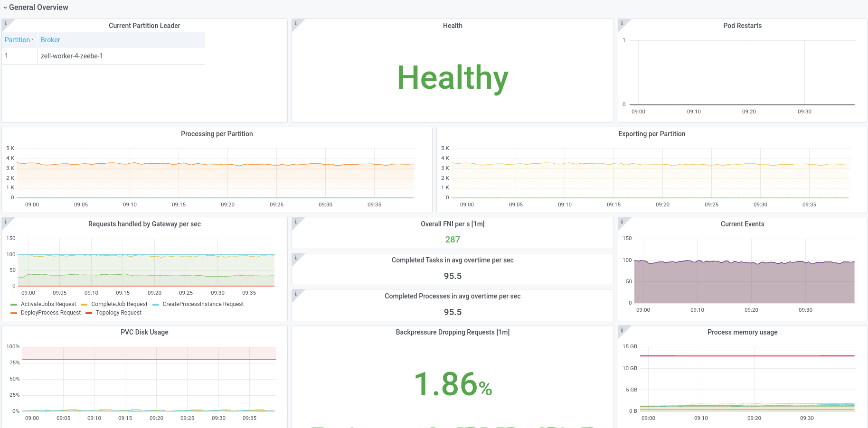The width and height of the screenshot is (868, 428).
Task: Open Process memory usage panel title menu
Action: pyautogui.click(x=742, y=332)
